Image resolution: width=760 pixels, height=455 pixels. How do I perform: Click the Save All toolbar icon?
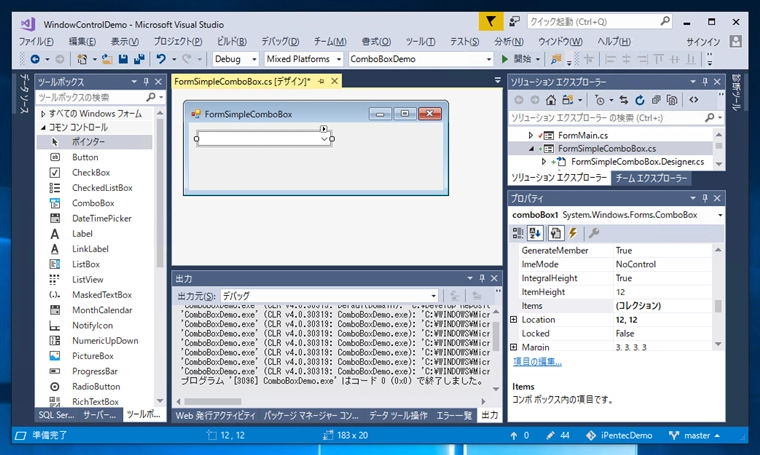[140, 59]
